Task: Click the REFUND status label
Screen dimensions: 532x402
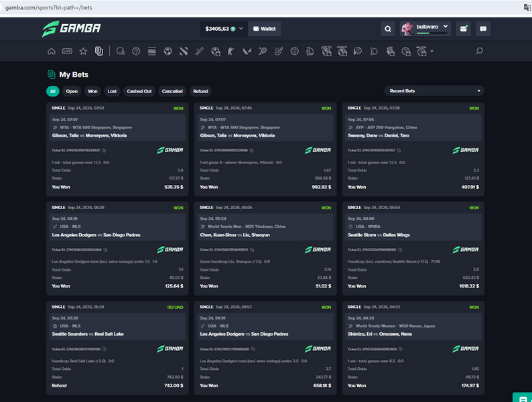Action: [175, 308]
